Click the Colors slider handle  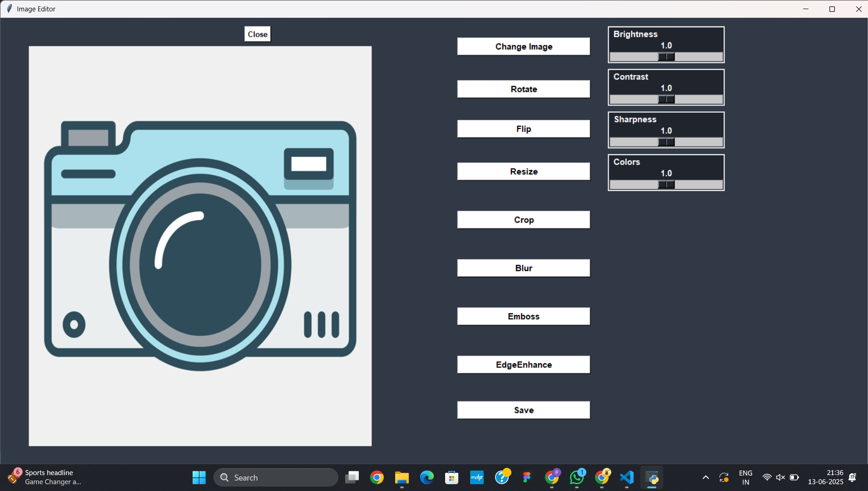point(666,185)
